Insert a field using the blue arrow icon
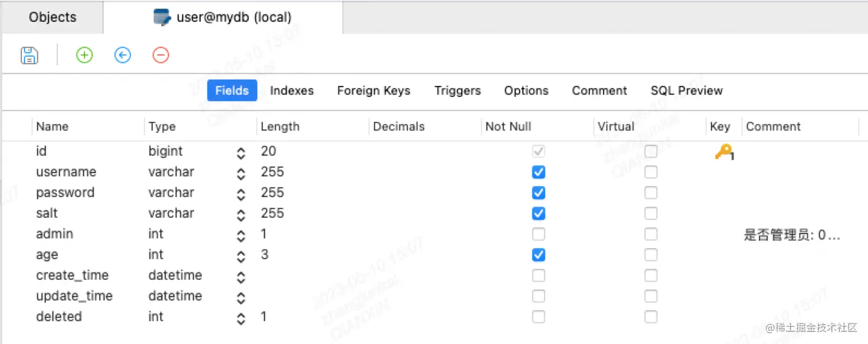The width and height of the screenshot is (868, 344). [122, 54]
